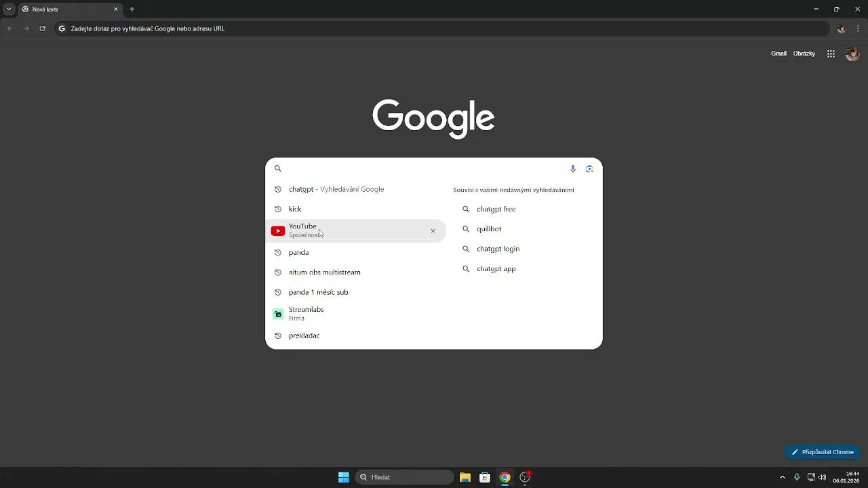Open volume control in system tray
The height and width of the screenshot is (488, 868).
tap(823, 477)
